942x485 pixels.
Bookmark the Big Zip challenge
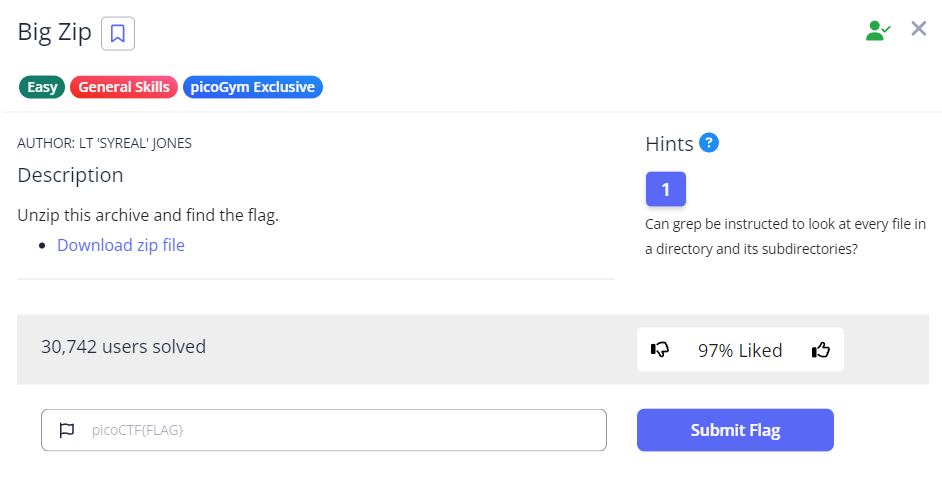tap(118, 33)
